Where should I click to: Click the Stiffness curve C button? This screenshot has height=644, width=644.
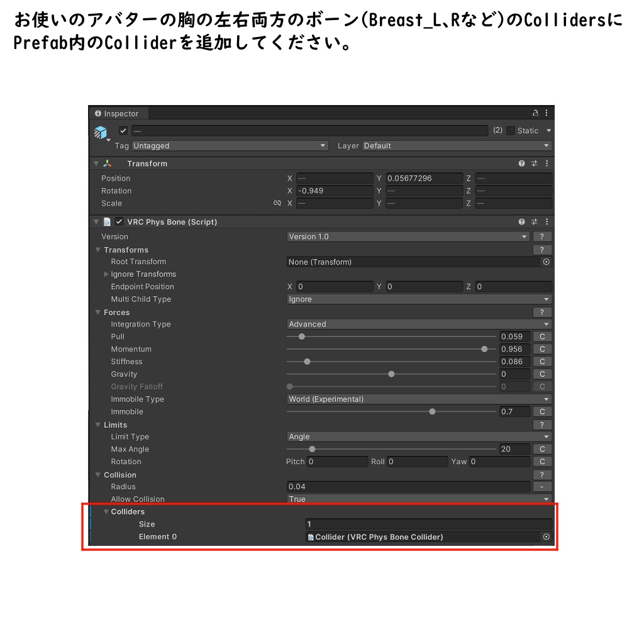click(542, 362)
